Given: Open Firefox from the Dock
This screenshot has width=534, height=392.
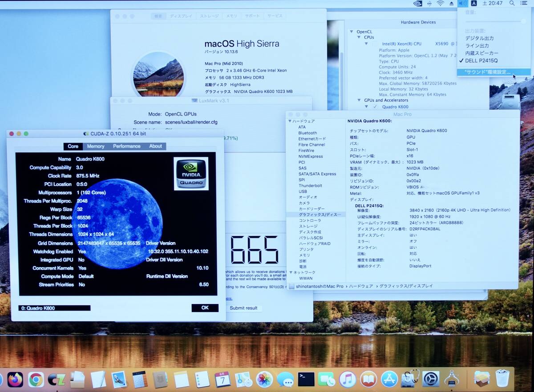Looking at the screenshot, I should pyautogui.click(x=15, y=380).
